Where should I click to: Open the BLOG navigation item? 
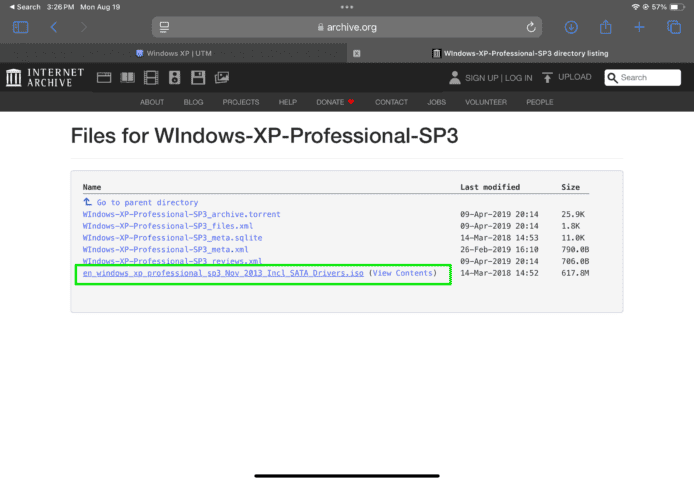click(x=193, y=102)
